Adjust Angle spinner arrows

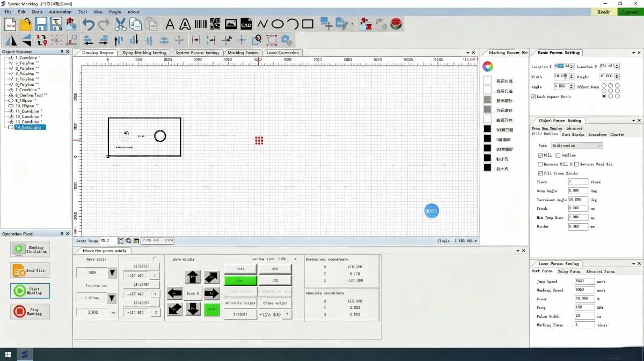click(571, 86)
